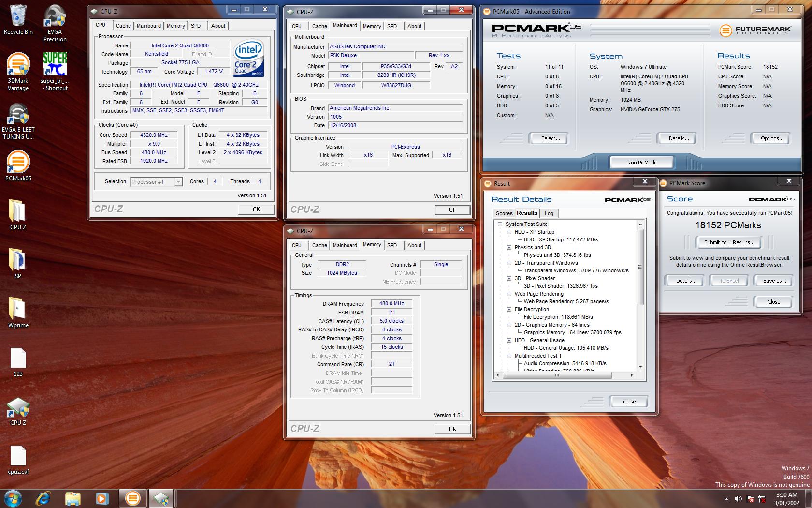Screen dimensions: 812x508
Task: Click Select... under Tests
Action: point(551,138)
